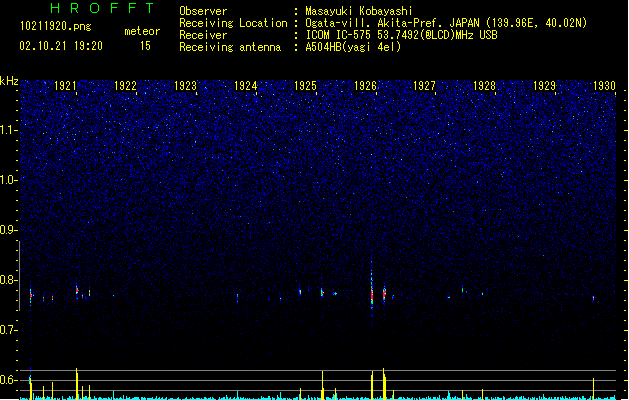Click the 1923 time marker
Screen dimensions: 629x400
coord(185,86)
